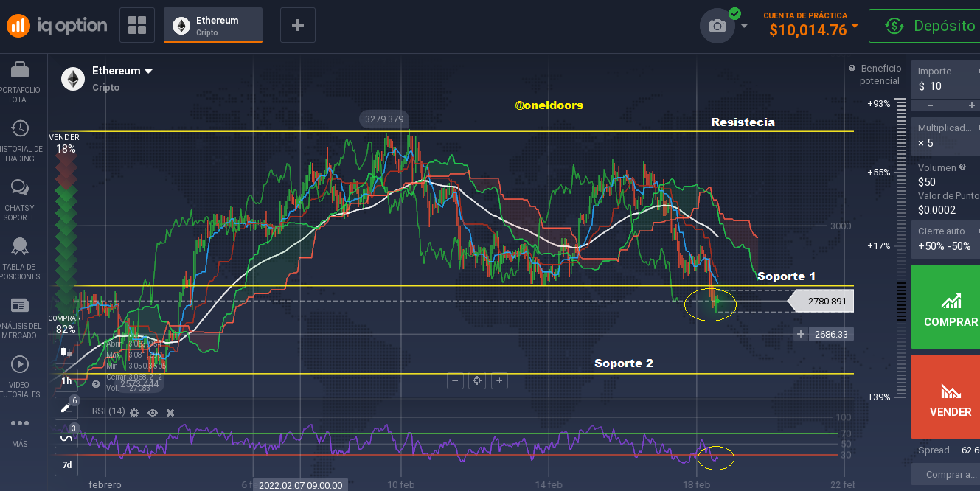Toggle RSI indicator visibility eye
980x491 pixels.
(153, 413)
